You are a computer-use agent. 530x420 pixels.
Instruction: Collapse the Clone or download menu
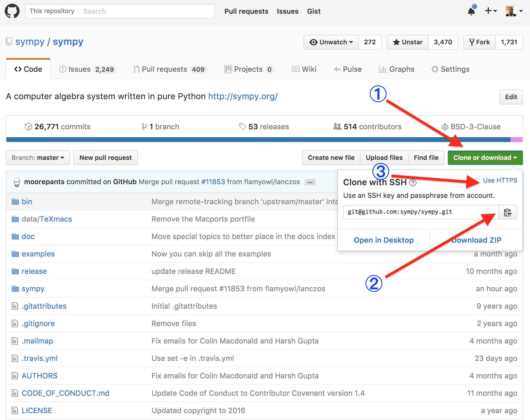[x=485, y=158]
